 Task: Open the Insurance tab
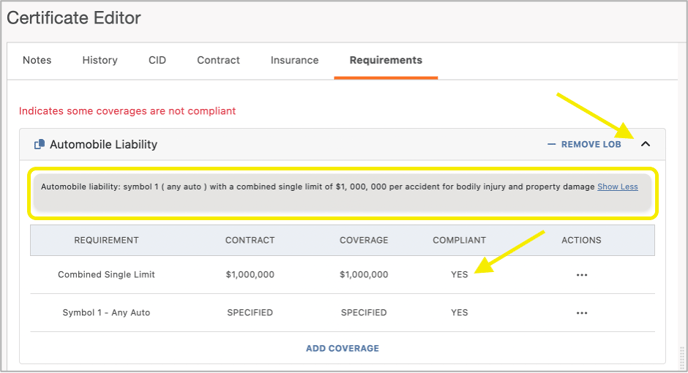click(x=294, y=60)
